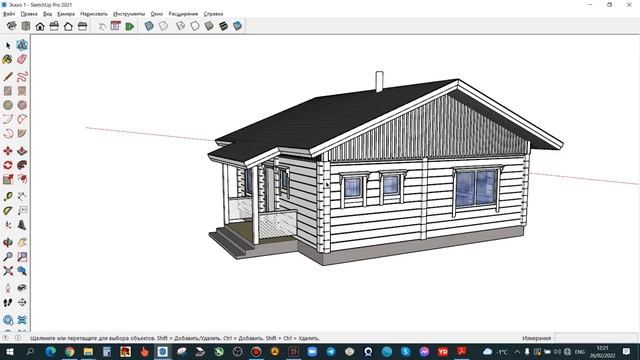Viewport: 640px width, 360px height.
Task: Pick the Offset tool
Action: [x=22, y=179]
